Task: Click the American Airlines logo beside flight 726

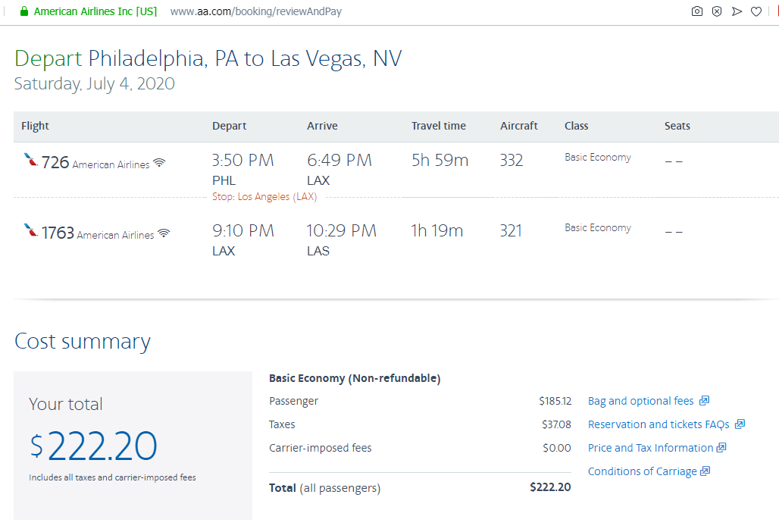Action: [x=30, y=160]
